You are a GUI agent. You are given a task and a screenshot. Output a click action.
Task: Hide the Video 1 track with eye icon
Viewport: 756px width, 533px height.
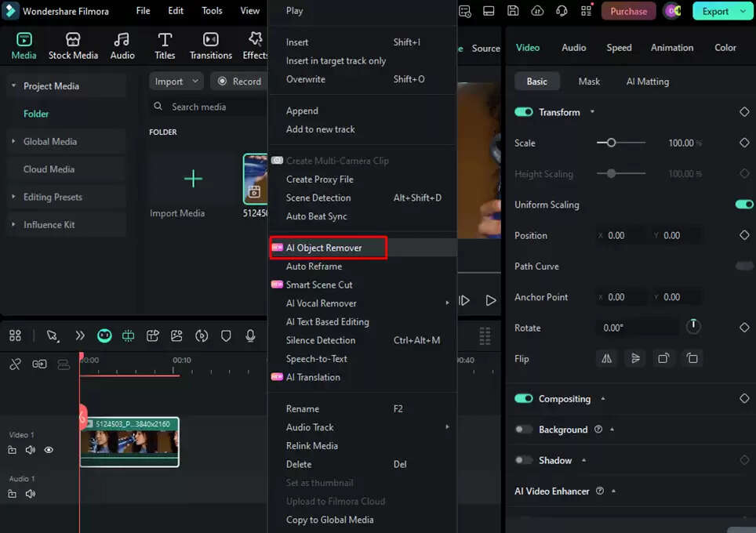point(49,450)
